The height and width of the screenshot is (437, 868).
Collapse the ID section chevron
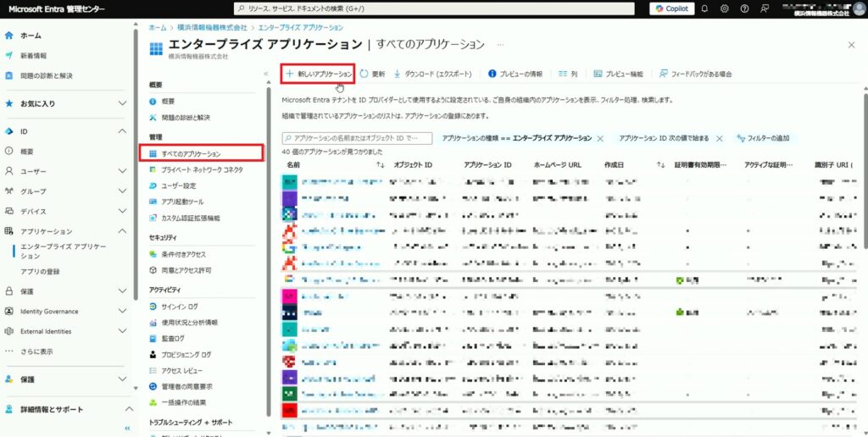[x=122, y=131]
